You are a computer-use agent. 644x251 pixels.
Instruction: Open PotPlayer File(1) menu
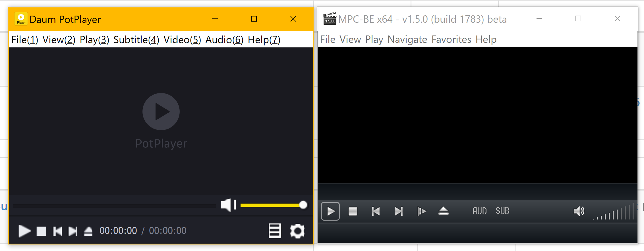click(25, 40)
